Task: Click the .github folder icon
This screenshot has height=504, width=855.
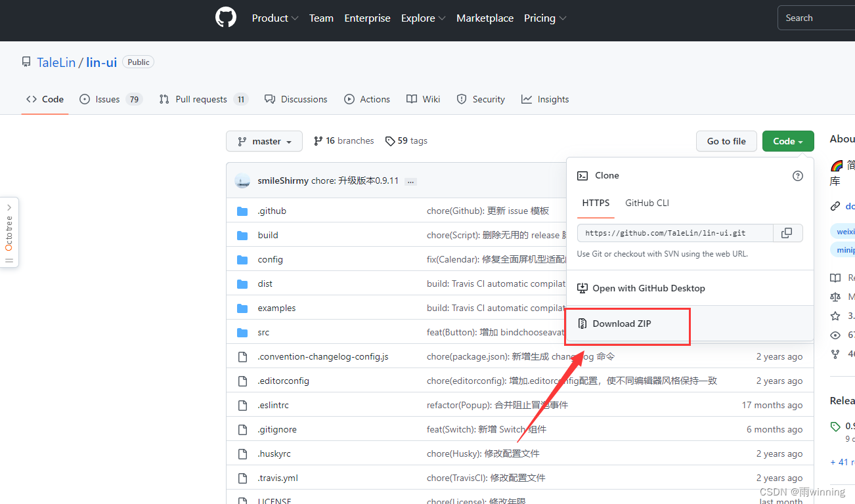Action: tap(242, 211)
